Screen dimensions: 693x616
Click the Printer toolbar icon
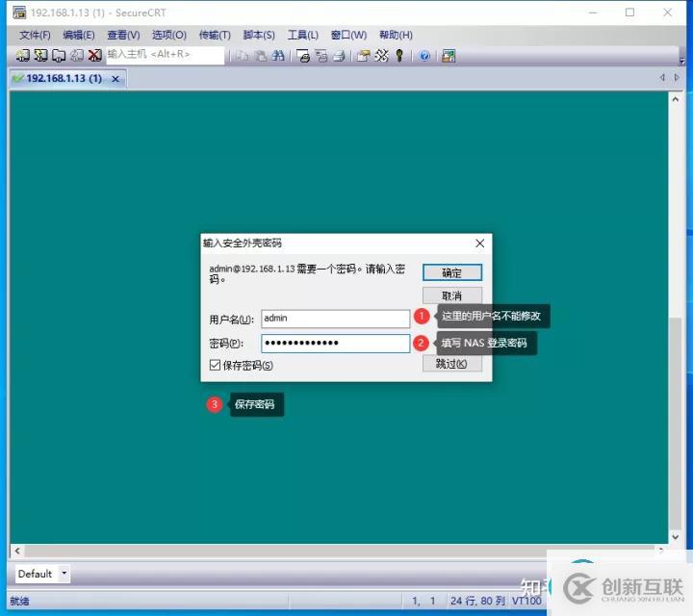point(339,56)
